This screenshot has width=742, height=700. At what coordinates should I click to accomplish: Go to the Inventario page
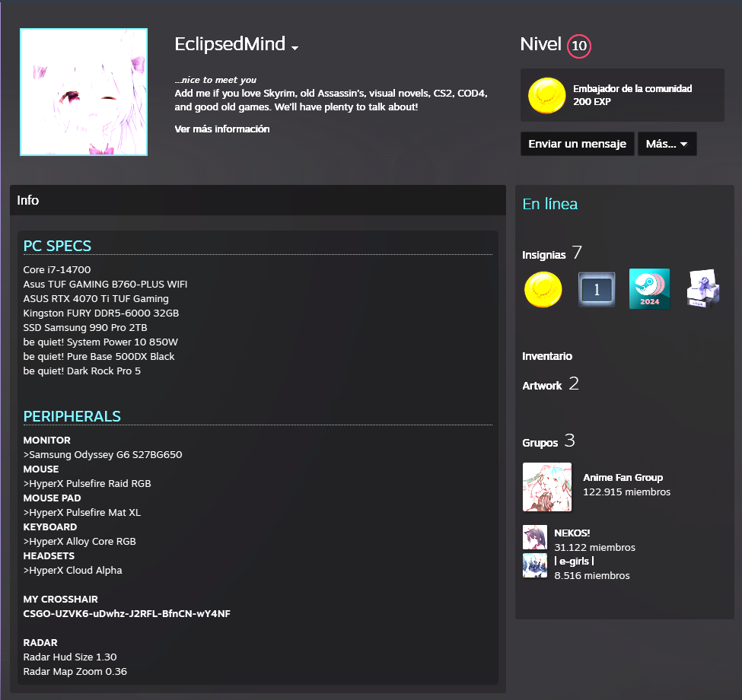click(x=547, y=356)
